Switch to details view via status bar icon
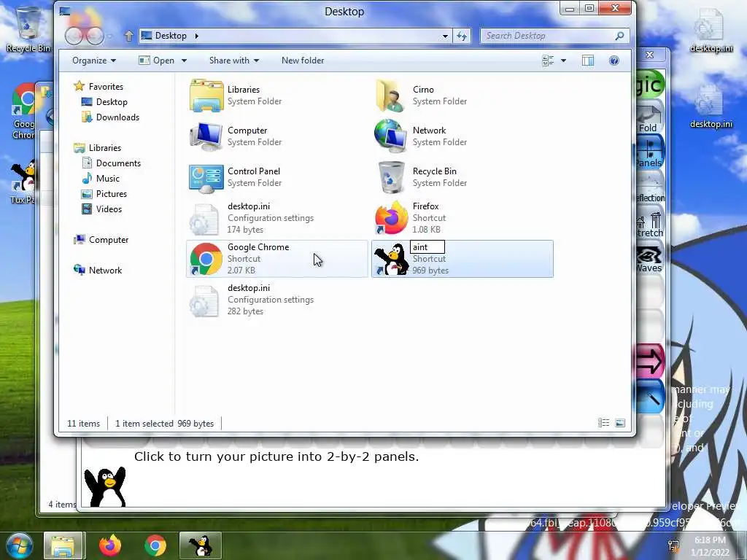The width and height of the screenshot is (747, 560). click(x=603, y=423)
